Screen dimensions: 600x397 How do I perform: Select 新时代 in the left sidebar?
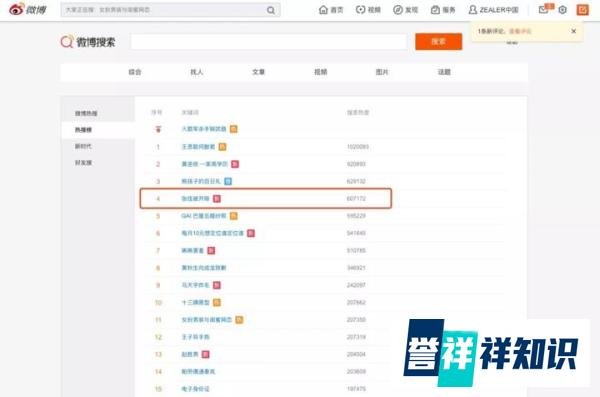coord(83,146)
